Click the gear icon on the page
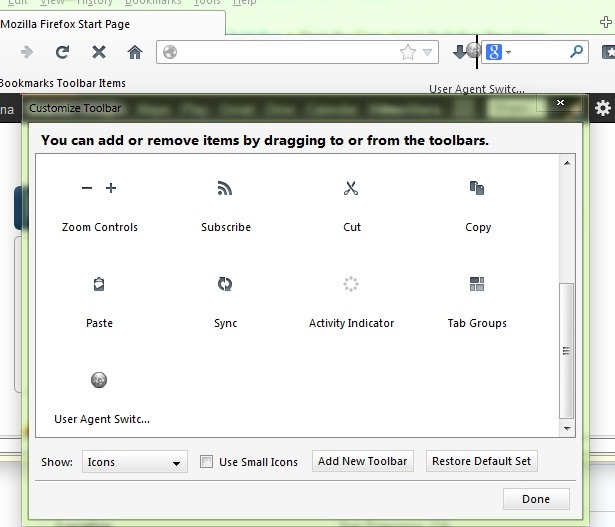The width and height of the screenshot is (615, 527). click(602, 108)
